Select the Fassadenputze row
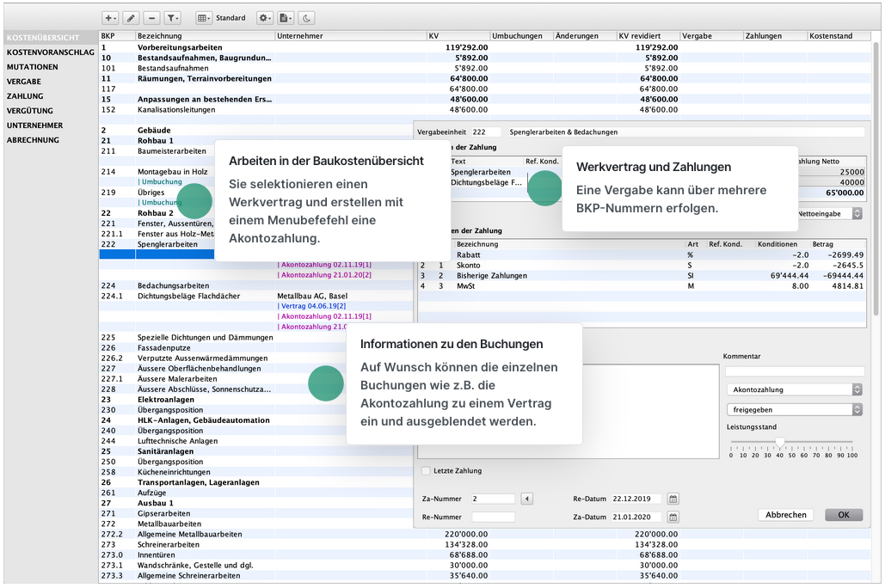Image resolution: width=885 pixels, height=588 pixels. pos(256,348)
